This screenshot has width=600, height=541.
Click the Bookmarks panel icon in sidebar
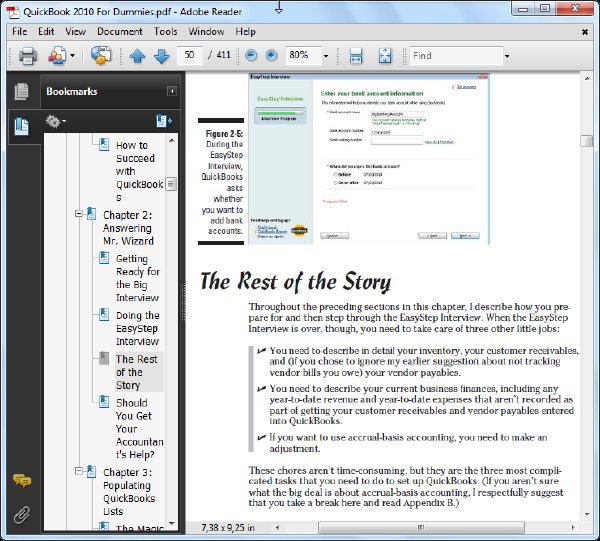click(21, 126)
